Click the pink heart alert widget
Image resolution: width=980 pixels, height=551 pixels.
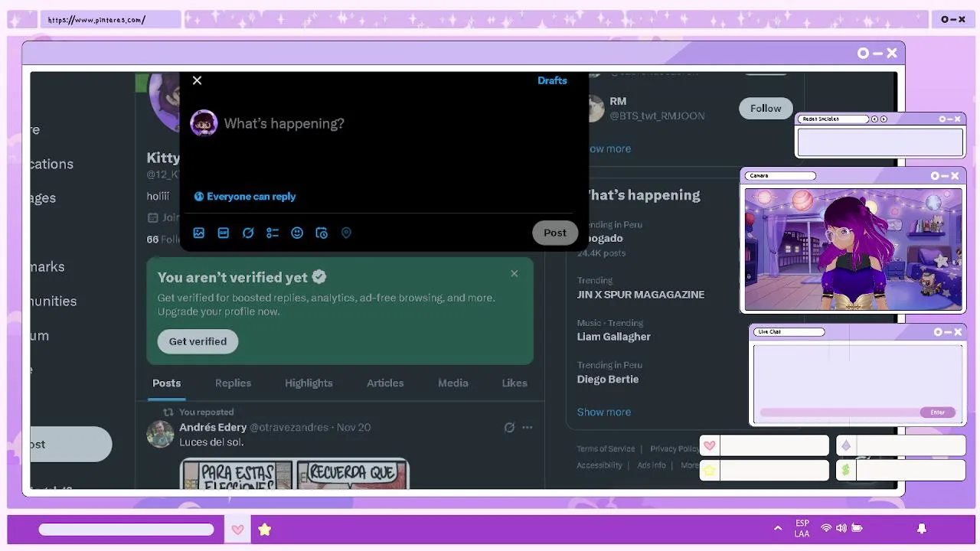(765, 445)
